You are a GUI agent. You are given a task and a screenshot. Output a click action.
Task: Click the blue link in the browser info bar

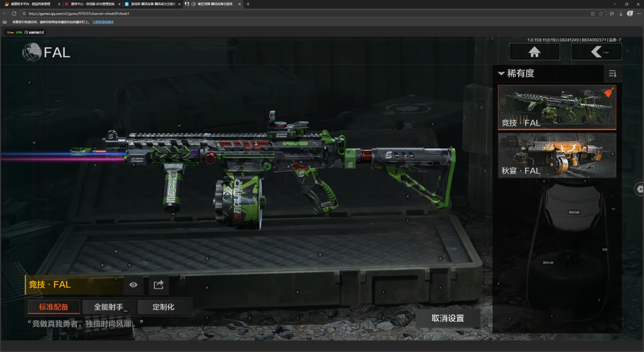coord(103,22)
